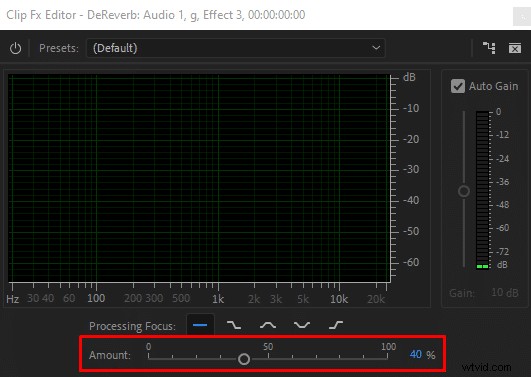Click the -30 dB scale label
531x377 pixels.
tap(411, 169)
